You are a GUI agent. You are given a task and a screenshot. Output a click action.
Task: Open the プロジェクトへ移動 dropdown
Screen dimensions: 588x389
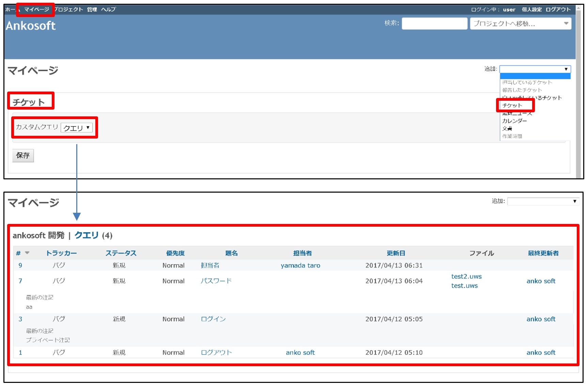pyautogui.click(x=521, y=23)
